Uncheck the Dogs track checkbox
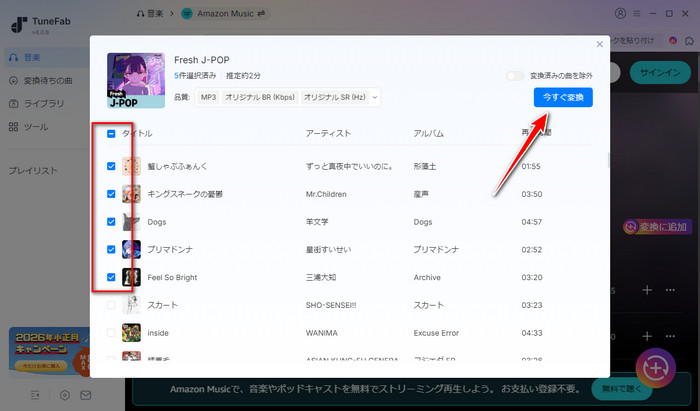Viewport: 700px width, 411px height. click(x=111, y=222)
